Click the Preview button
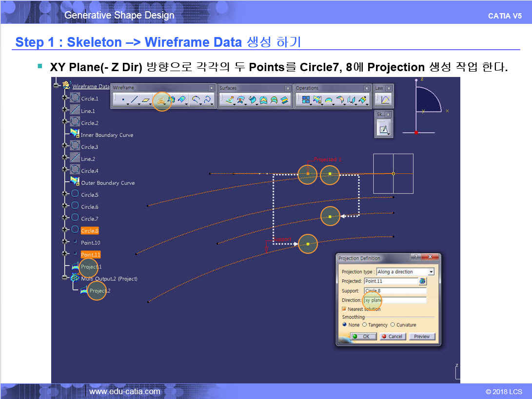This screenshot has height=399, width=532. point(421,336)
